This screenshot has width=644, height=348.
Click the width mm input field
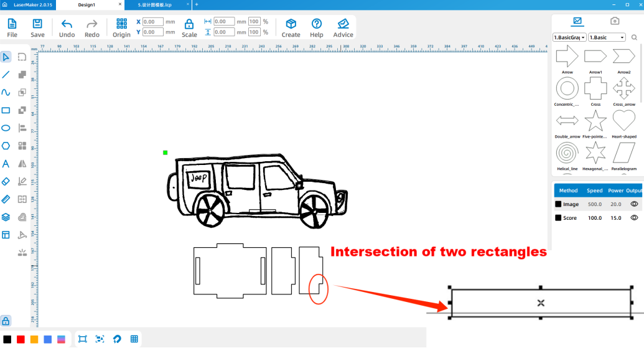pos(224,21)
